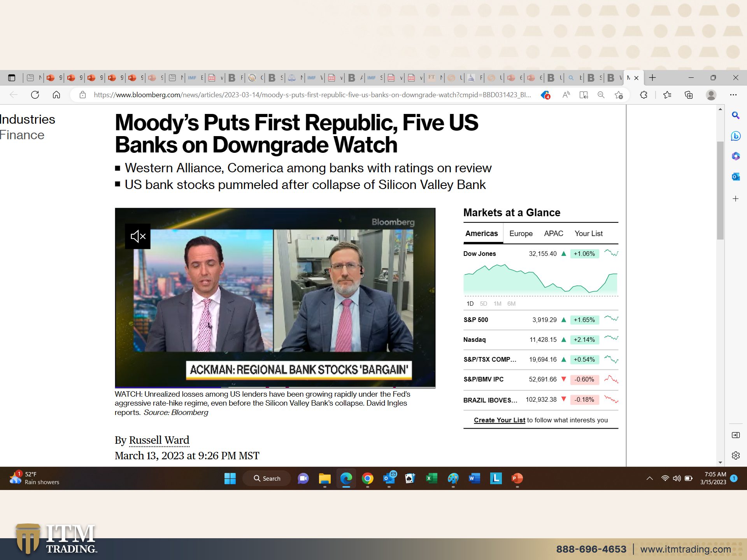
Task: Expand S&P/TSX COMP row
Action: [541, 359]
